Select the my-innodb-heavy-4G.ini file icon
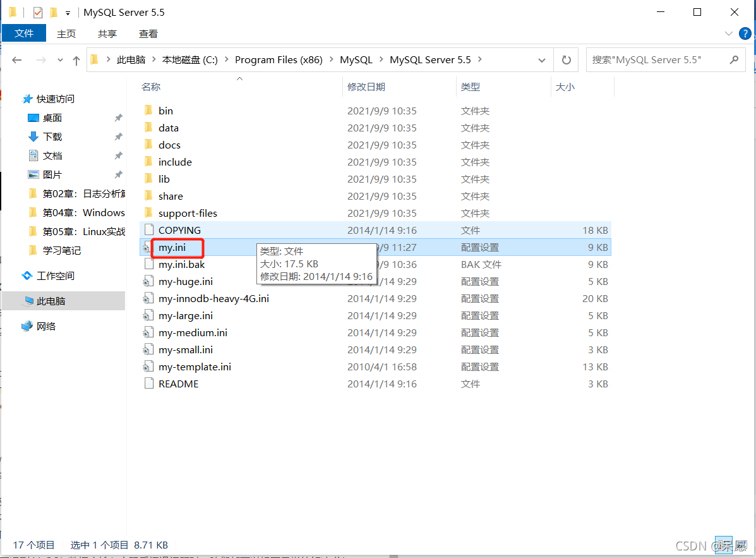Image resolution: width=756 pixels, height=558 pixels. point(148,298)
